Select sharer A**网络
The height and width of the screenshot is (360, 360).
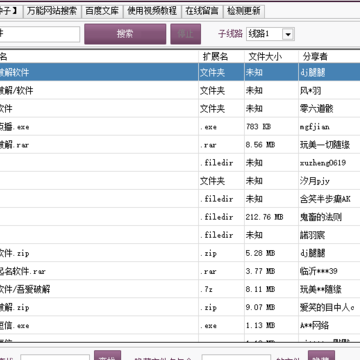[x=314, y=325]
